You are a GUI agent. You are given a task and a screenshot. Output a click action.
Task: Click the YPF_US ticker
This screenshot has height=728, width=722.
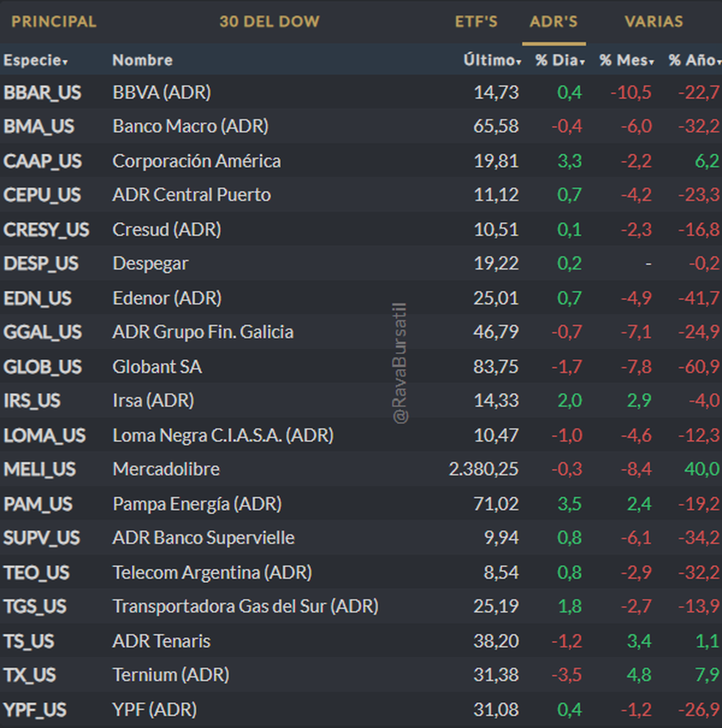[35, 710]
